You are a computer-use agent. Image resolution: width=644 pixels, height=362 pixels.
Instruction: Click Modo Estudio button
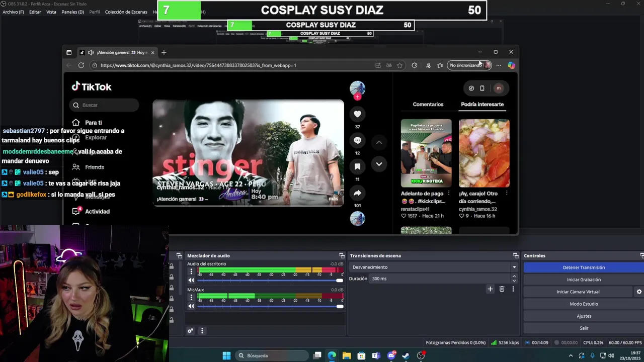pyautogui.click(x=584, y=304)
